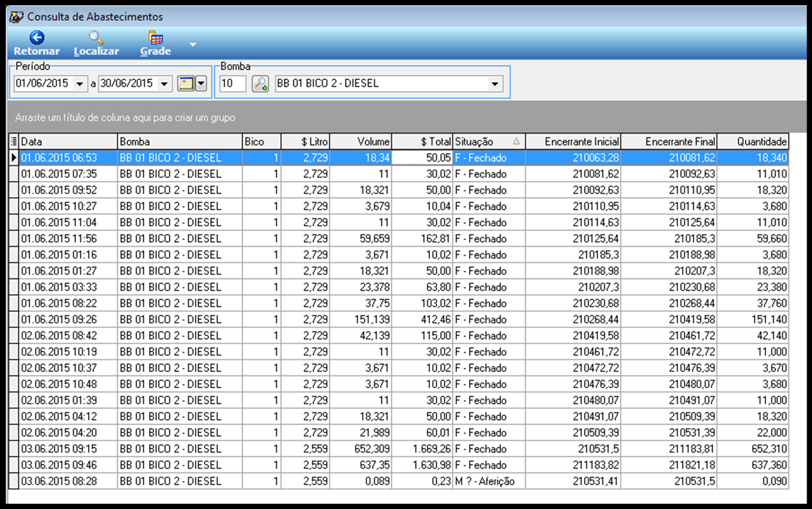This screenshot has height=509, width=812.
Task: Select the row dated 01.06.2015 06:53
Action: click(x=399, y=158)
